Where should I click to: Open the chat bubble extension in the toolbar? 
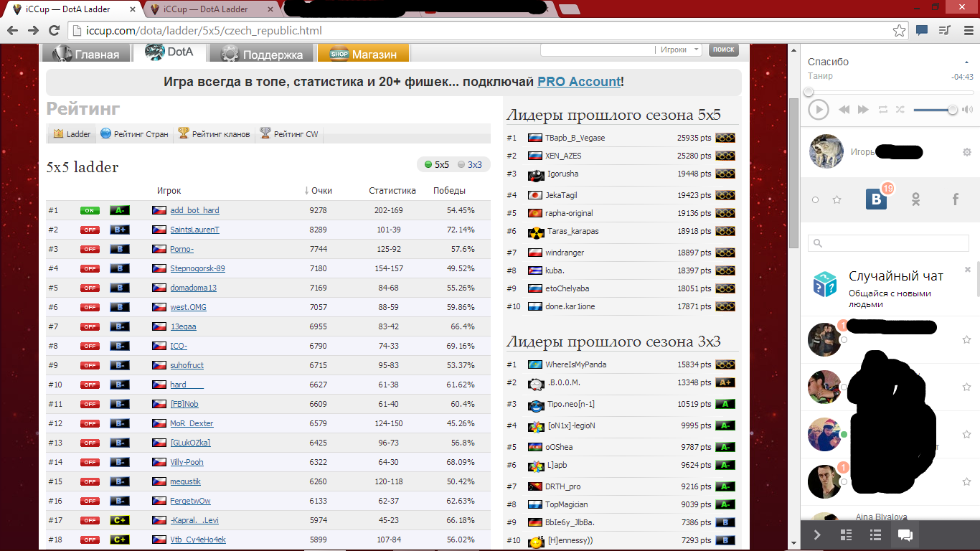922,30
